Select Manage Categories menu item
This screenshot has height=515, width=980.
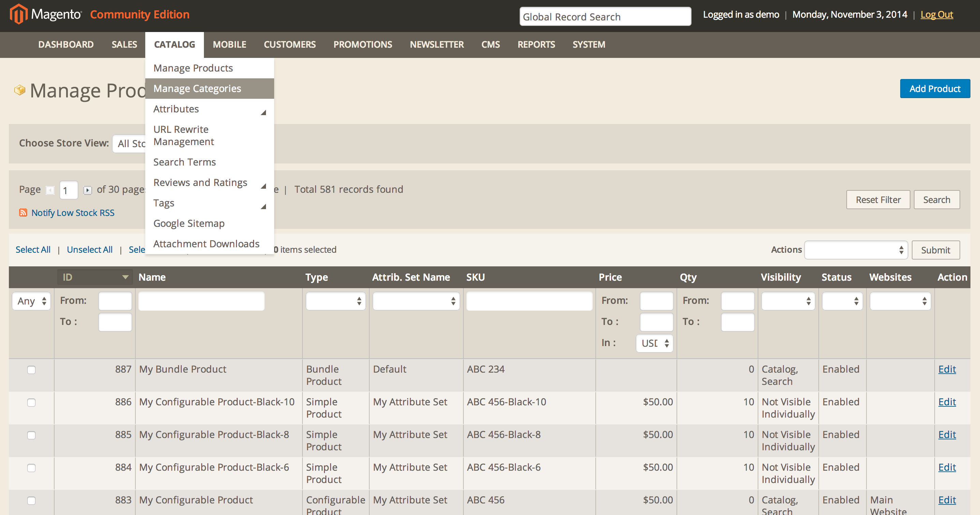point(197,89)
